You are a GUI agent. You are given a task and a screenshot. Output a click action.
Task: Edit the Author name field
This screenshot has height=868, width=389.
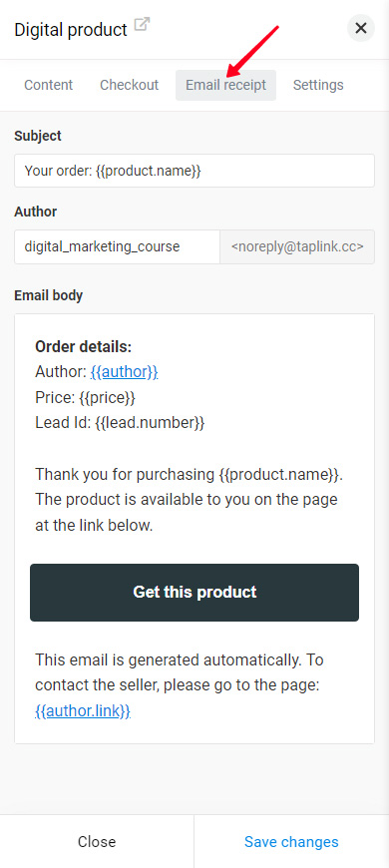(118, 246)
